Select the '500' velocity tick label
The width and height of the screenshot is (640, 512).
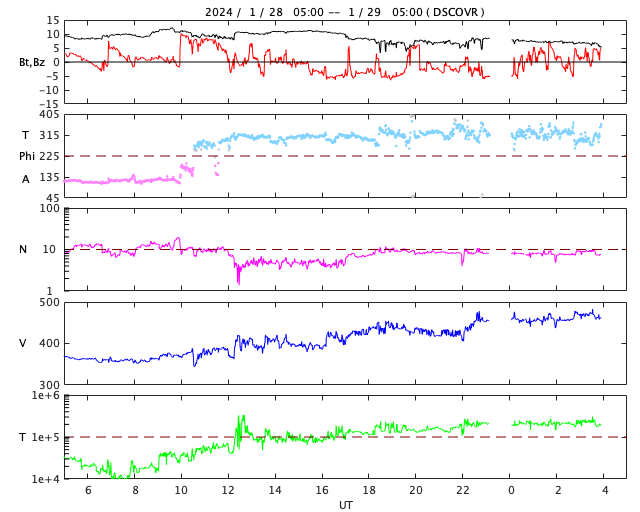(49, 303)
